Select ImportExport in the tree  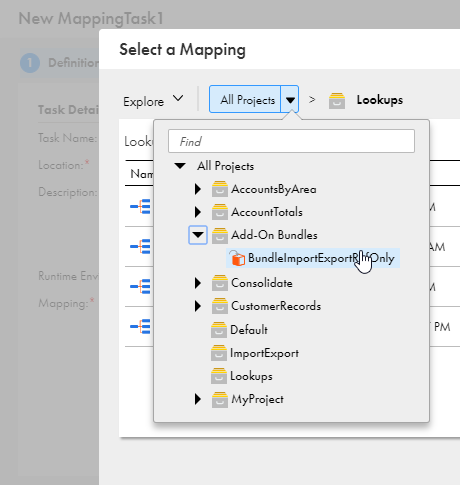click(264, 353)
